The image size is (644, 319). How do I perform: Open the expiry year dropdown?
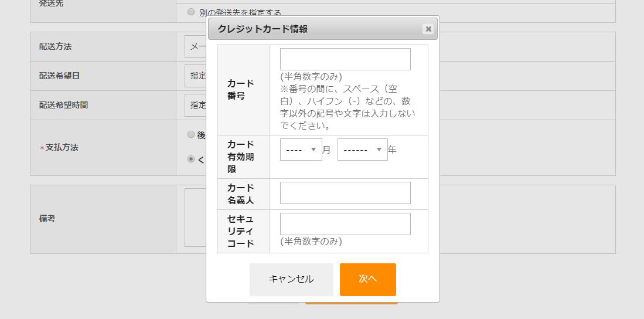[x=362, y=150]
